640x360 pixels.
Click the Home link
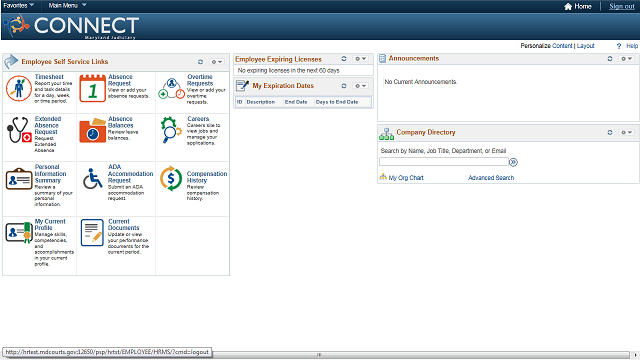(x=583, y=6)
